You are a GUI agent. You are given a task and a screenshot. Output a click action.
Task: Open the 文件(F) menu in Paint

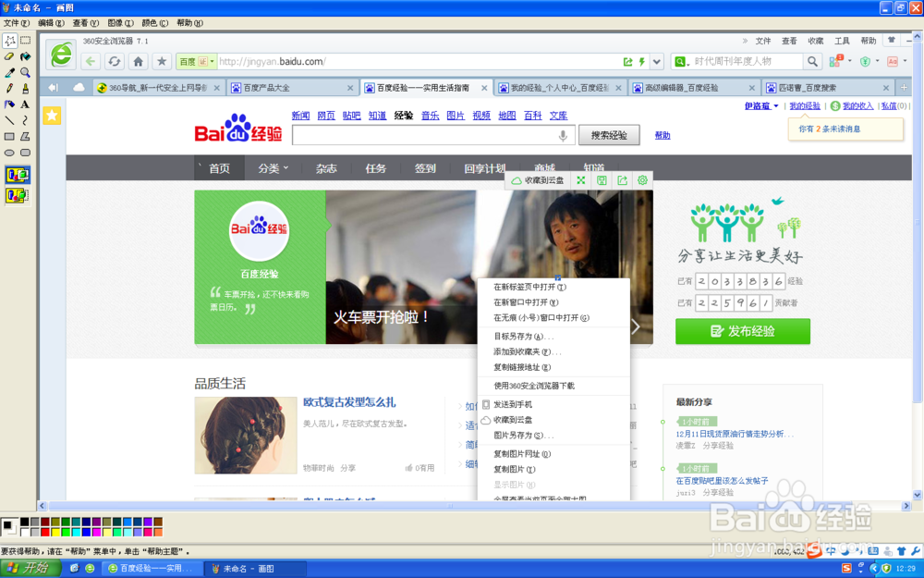(x=16, y=23)
